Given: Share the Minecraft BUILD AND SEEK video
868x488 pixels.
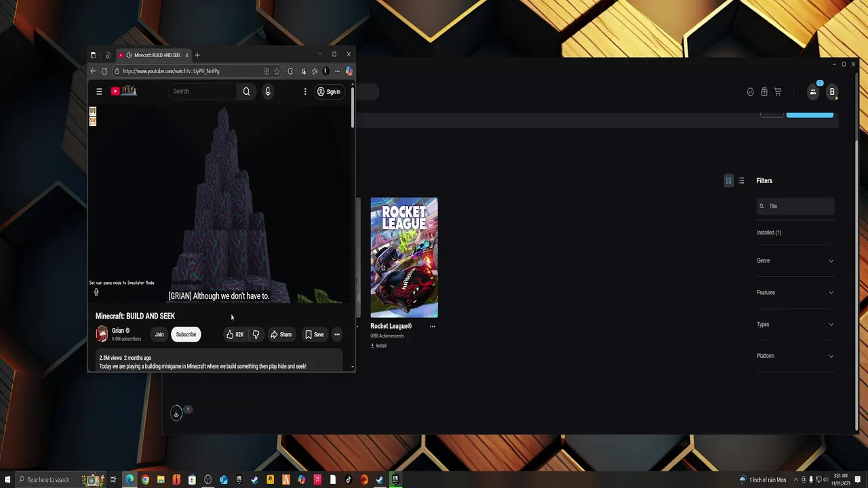Looking at the screenshot, I should 281,334.
